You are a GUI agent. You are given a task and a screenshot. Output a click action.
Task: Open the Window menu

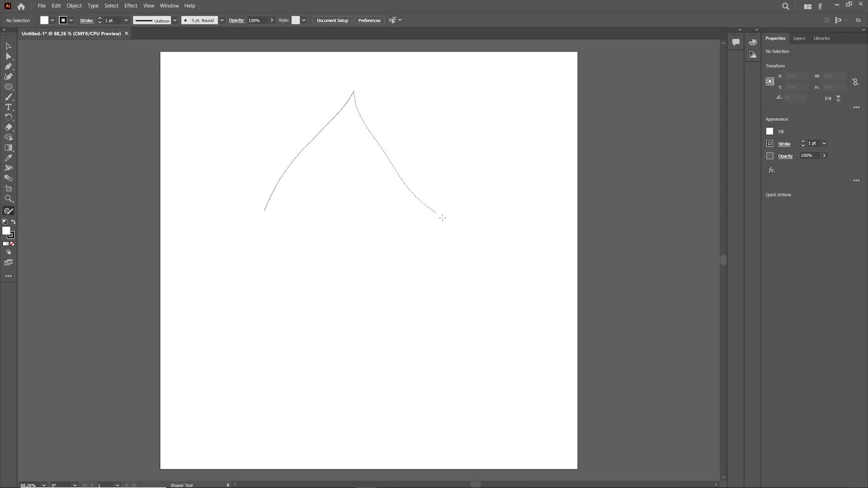click(x=169, y=6)
